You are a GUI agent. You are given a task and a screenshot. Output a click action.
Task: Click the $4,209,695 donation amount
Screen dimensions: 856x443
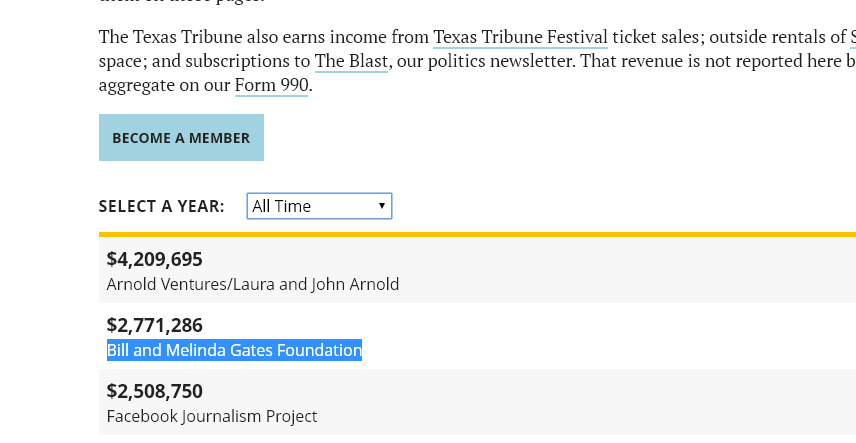point(155,260)
